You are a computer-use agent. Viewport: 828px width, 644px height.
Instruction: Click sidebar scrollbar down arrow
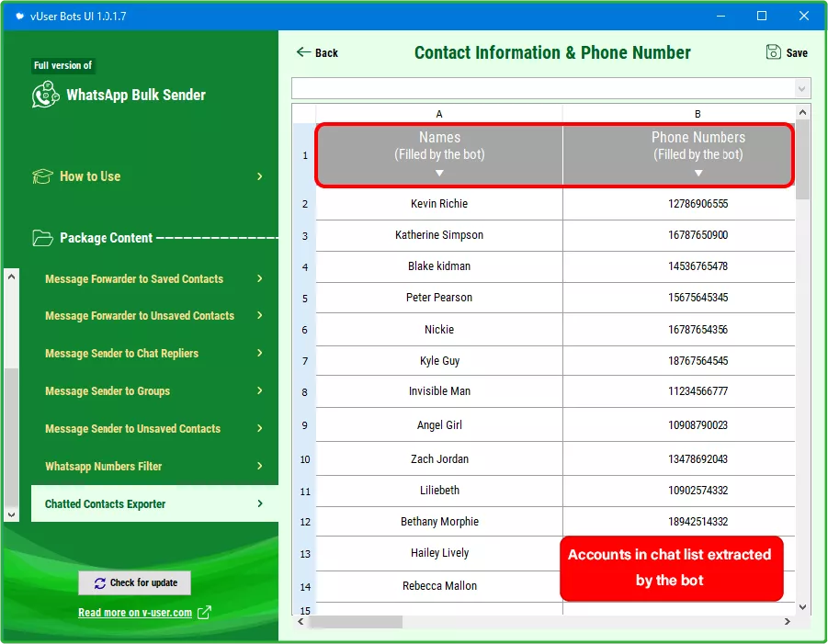pyautogui.click(x=12, y=514)
